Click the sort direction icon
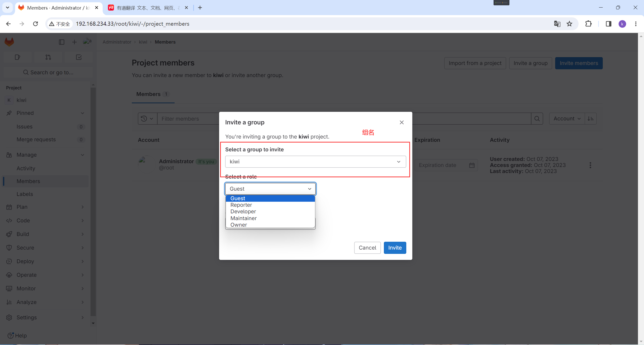This screenshot has height=345, width=644. (x=590, y=119)
